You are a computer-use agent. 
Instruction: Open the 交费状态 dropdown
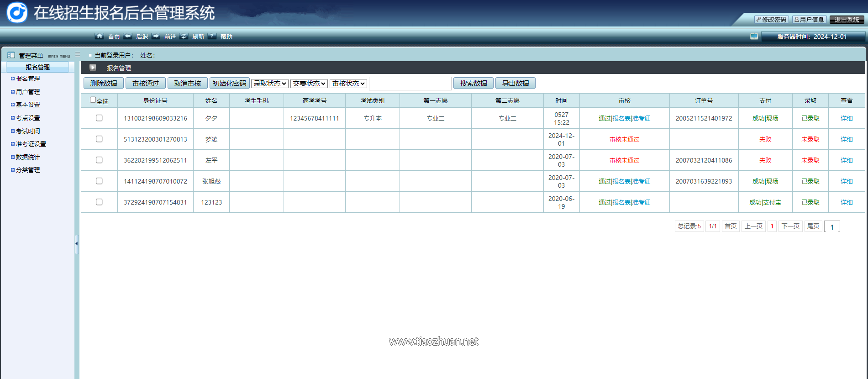(309, 84)
